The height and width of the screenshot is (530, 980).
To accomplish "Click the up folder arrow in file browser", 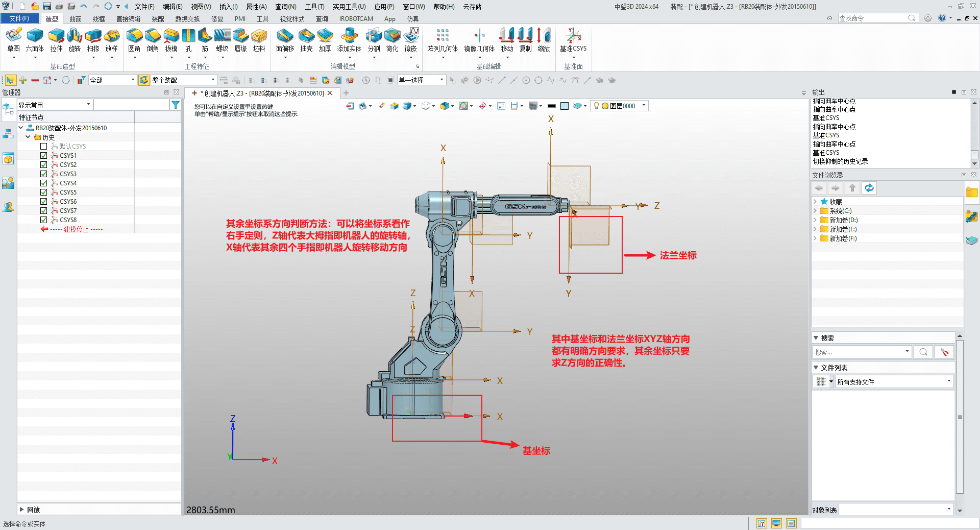I will pyautogui.click(x=852, y=188).
